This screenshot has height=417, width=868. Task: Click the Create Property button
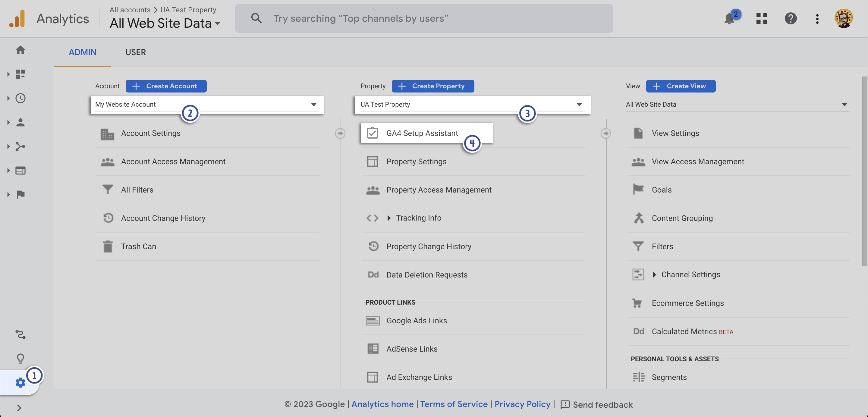coord(433,86)
